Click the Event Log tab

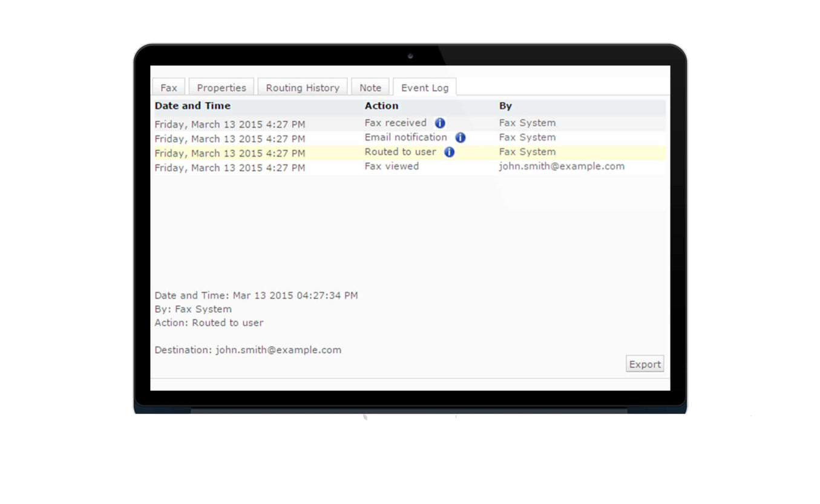(425, 88)
